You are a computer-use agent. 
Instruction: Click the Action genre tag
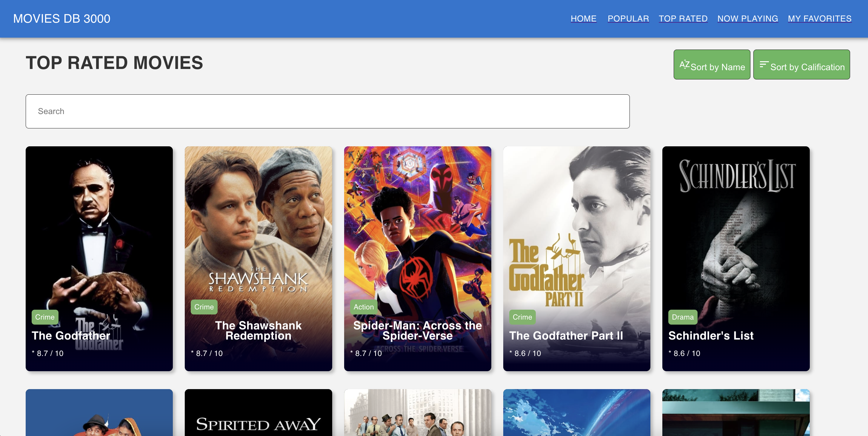[x=364, y=307]
